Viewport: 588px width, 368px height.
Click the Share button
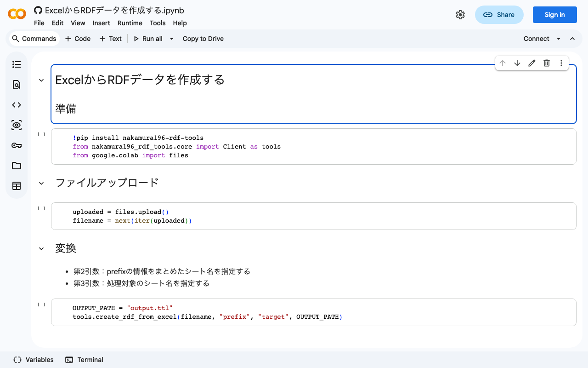499,15
